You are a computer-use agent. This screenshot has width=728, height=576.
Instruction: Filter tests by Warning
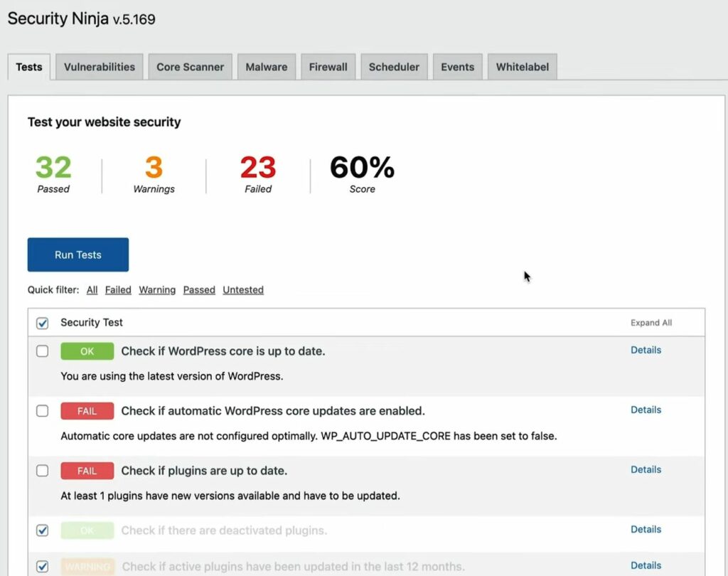pyautogui.click(x=157, y=290)
